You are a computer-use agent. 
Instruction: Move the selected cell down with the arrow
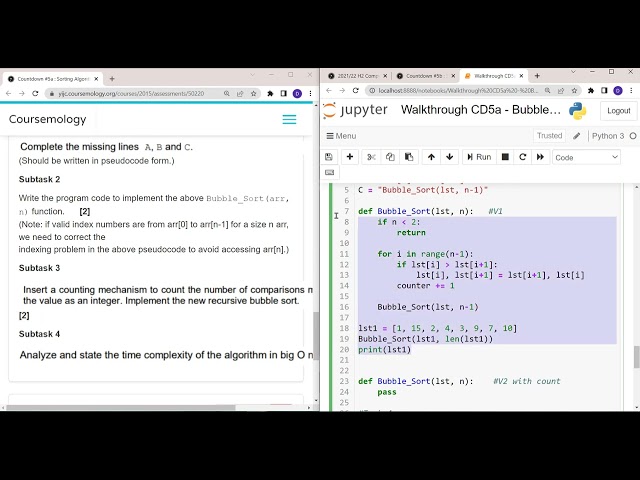point(450,157)
